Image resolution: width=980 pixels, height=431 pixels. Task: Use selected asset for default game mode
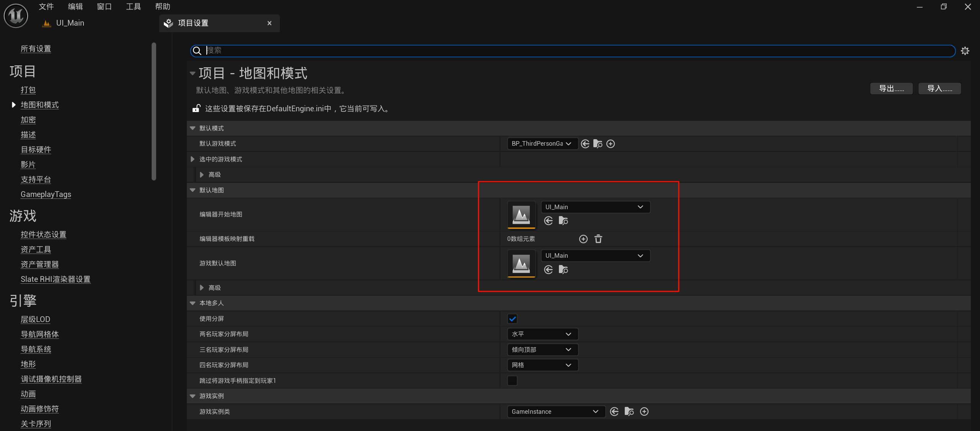(585, 144)
